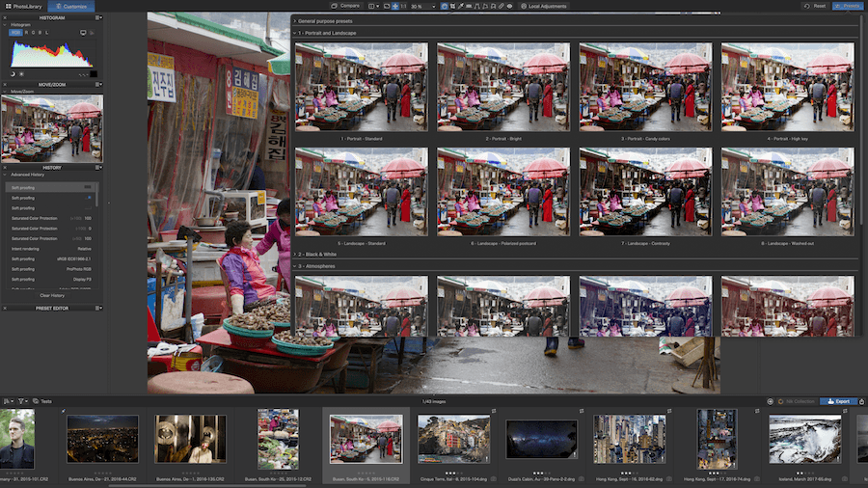Apply the 2 - Portrait - Bright preset
This screenshot has width=868, height=488.
point(503,87)
